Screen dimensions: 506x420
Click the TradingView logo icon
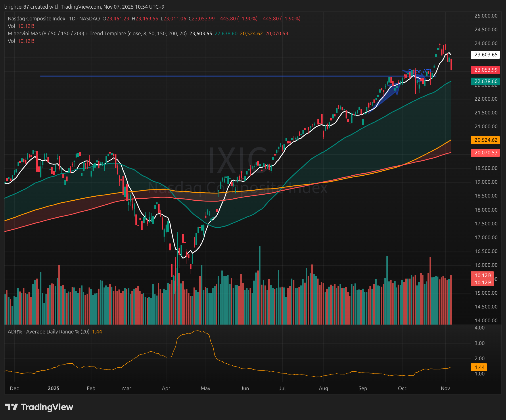tap(11, 407)
